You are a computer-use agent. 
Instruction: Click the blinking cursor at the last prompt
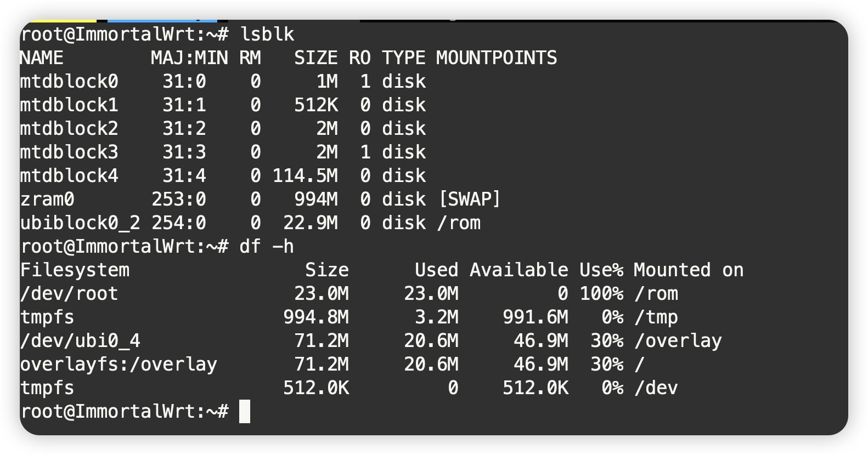point(245,411)
